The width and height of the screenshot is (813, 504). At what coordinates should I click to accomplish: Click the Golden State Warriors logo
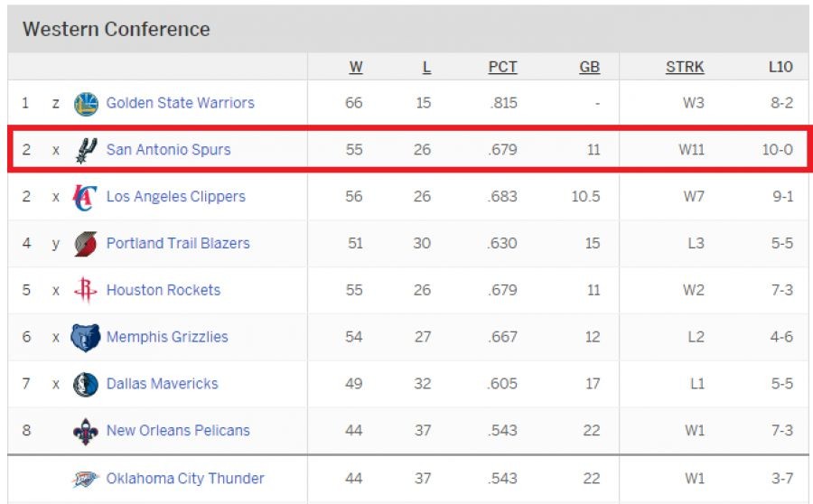coord(86,104)
